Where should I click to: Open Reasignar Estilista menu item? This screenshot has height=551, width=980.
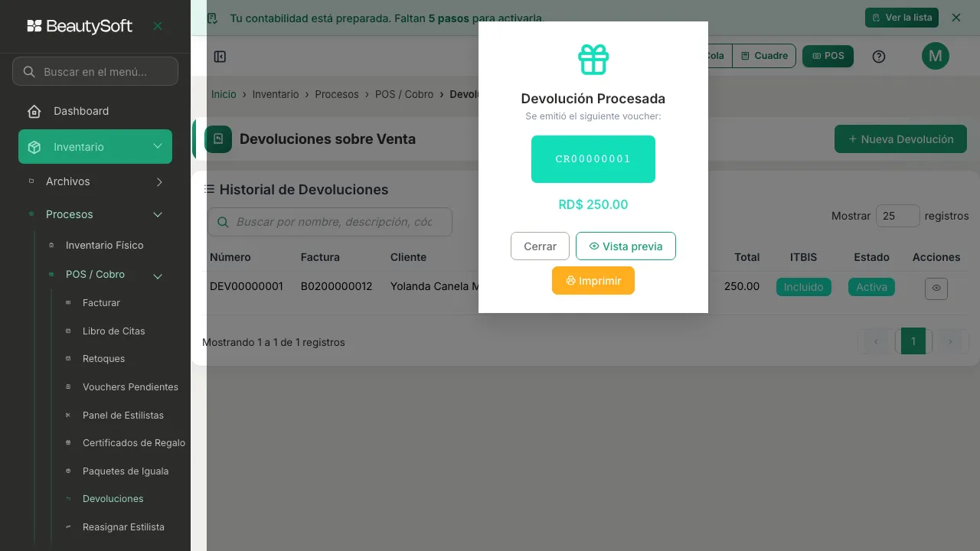(x=123, y=527)
